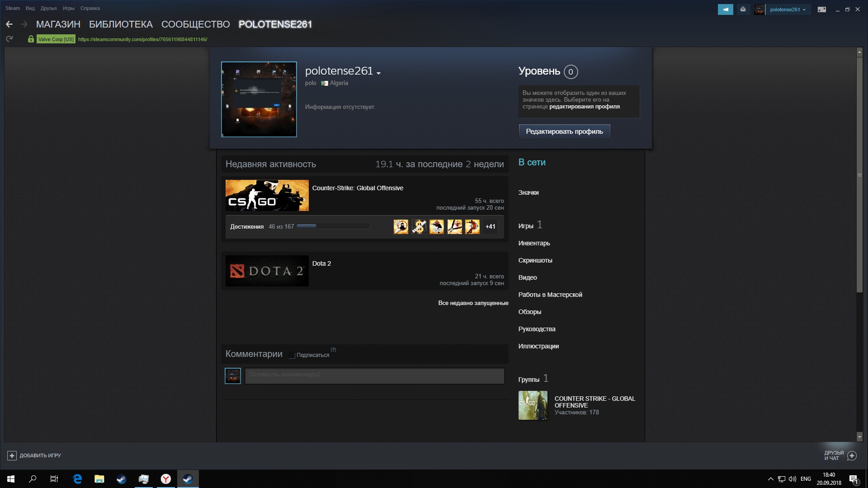The width and height of the screenshot is (868, 488).
Task: Show hidden system tray icons
Action: point(771,479)
